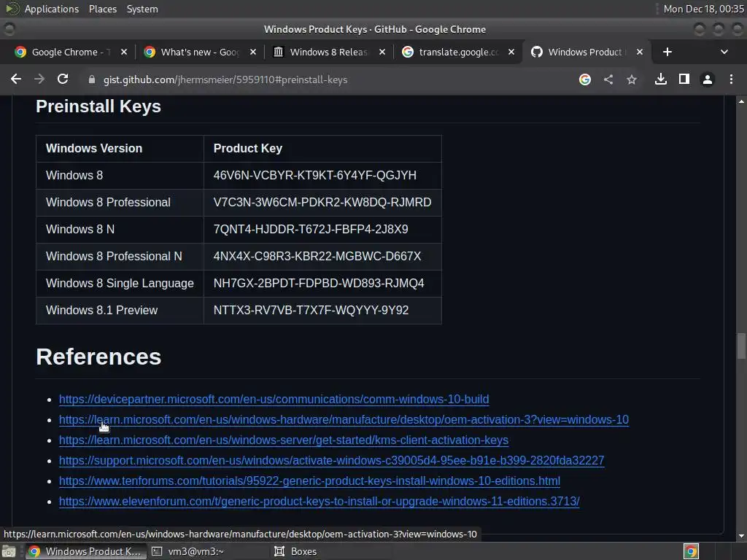This screenshot has width=747, height=560.
Task: Open a new tab with plus button
Action: coord(667,52)
